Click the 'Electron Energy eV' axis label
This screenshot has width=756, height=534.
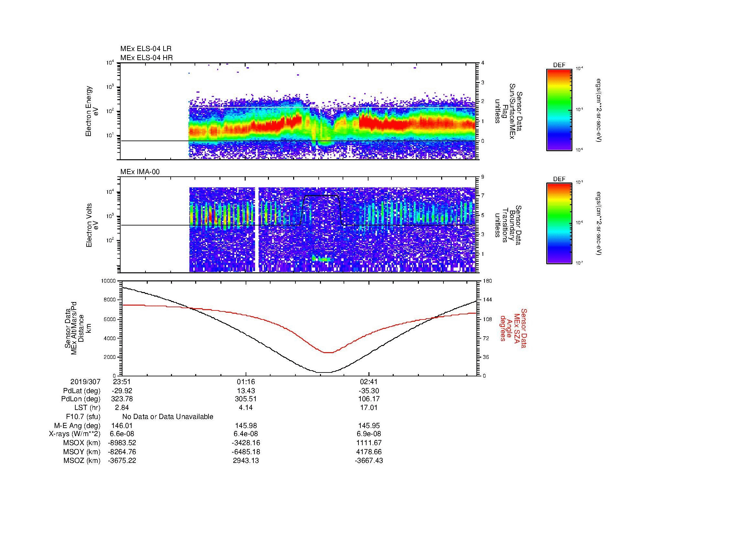coord(92,111)
